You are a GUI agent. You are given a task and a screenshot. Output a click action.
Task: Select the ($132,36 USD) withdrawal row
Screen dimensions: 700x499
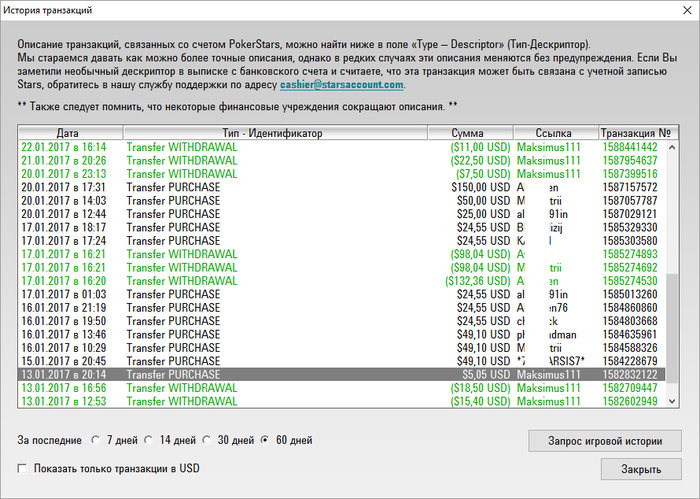[342, 281]
